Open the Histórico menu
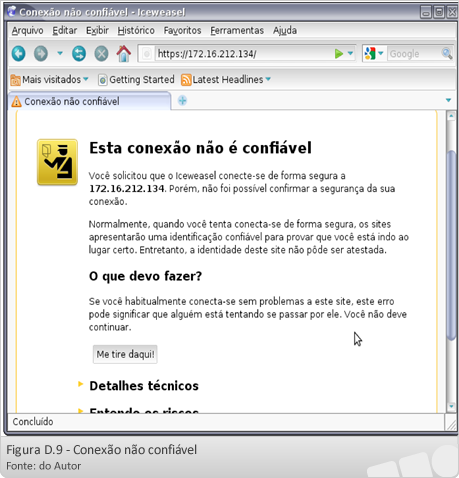 click(136, 30)
